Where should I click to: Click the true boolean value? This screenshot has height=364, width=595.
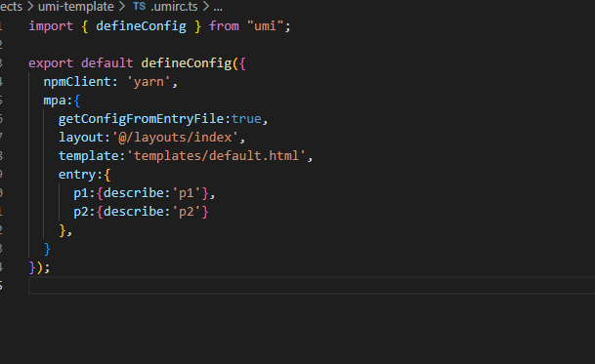pos(246,119)
